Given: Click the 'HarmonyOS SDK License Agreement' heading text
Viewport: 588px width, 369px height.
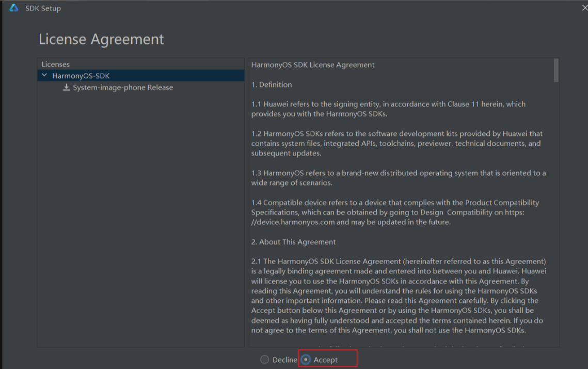Looking at the screenshot, I should pyautogui.click(x=313, y=65).
